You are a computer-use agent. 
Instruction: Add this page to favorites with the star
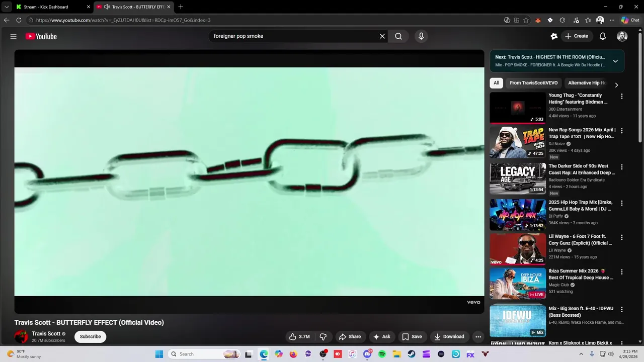tap(526, 20)
